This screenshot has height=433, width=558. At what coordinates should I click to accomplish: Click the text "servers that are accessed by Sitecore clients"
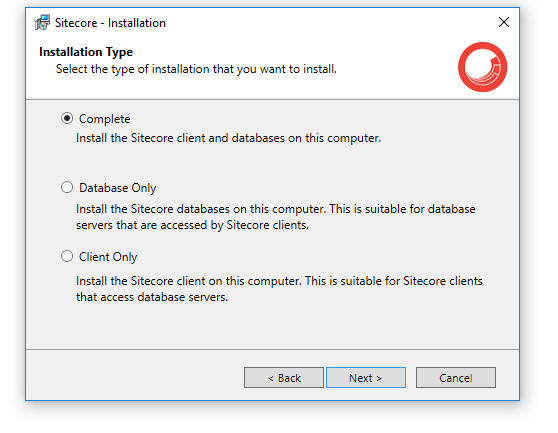click(x=192, y=225)
